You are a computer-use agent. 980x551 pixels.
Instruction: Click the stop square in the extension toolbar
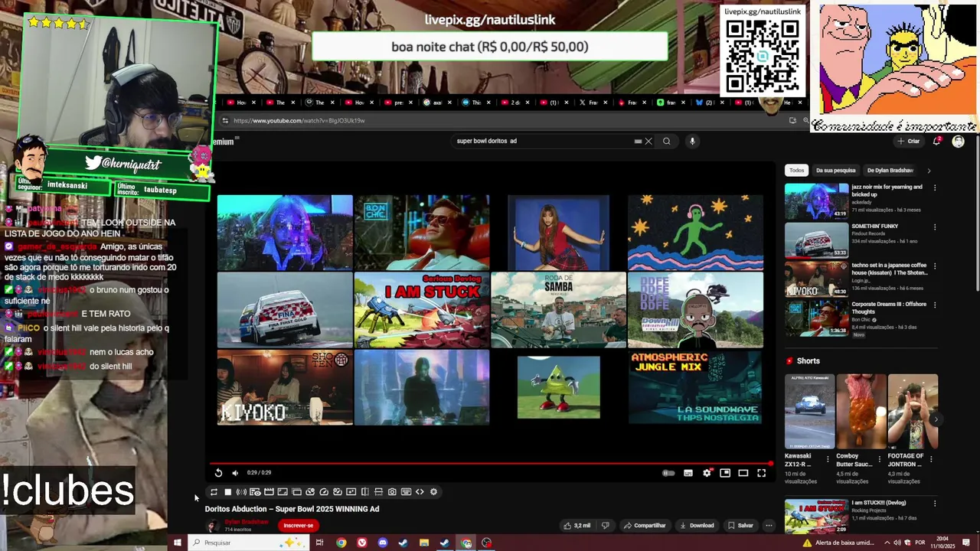[227, 492]
